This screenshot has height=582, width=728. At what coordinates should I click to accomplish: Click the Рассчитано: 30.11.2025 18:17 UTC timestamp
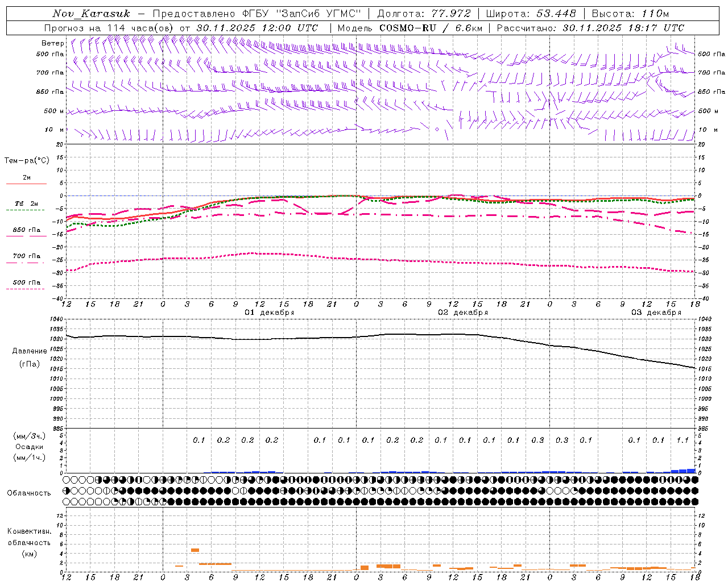[x=590, y=28]
